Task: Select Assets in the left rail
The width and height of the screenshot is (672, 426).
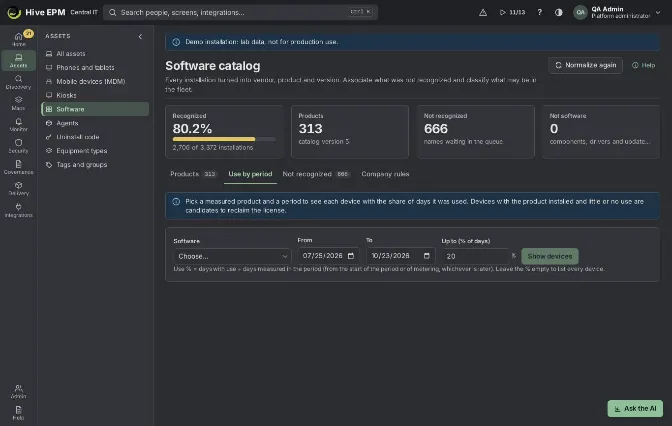Action: pos(18,60)
